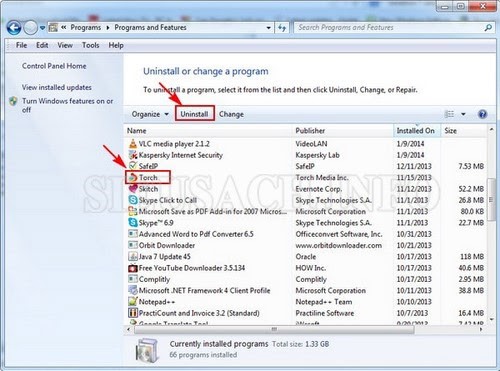Open the Help menu
500x371 pixels.
point(116,45)
